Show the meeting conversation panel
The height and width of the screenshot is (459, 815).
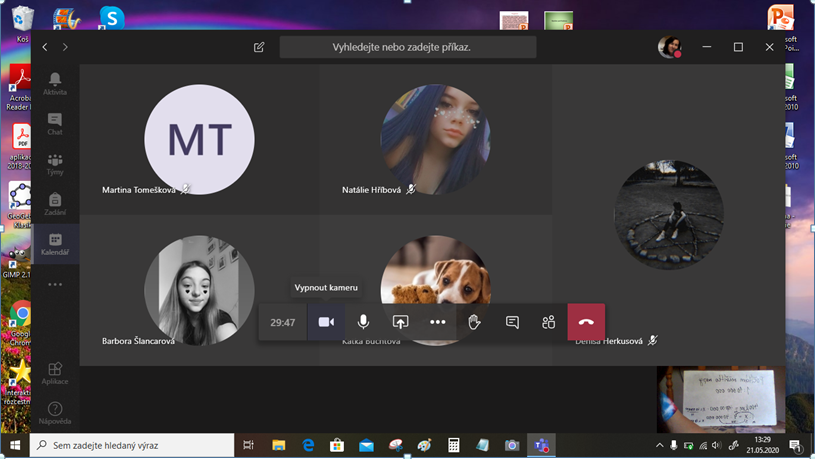(x=512, y=322)
